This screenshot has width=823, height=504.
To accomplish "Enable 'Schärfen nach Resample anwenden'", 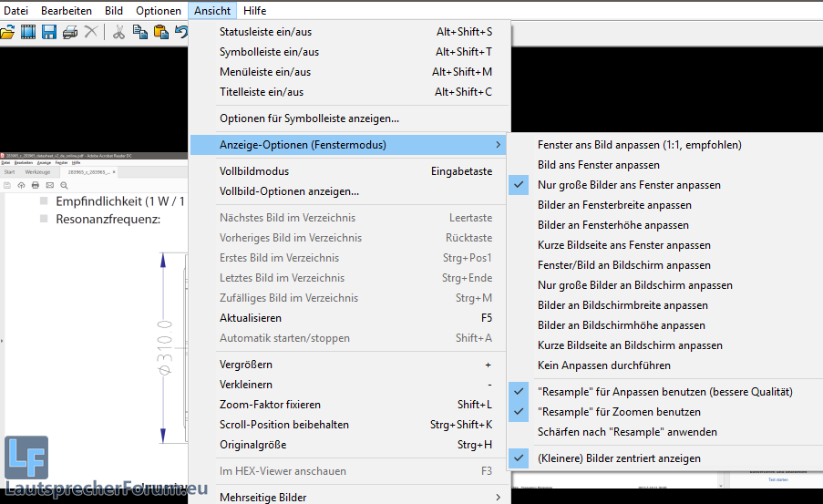I will point(626,432).
